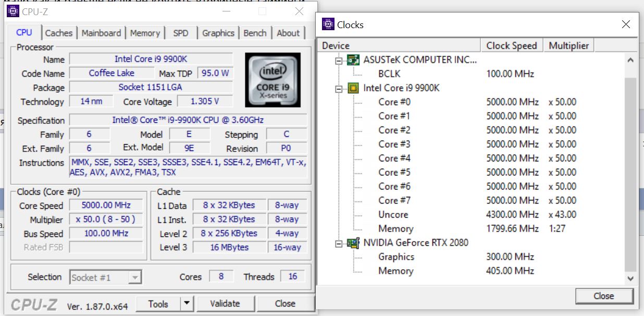The width and height of the screenshot is (644, 316).
Task: Open the Tools dropdown arrow
Action: (x=187, y=304)
